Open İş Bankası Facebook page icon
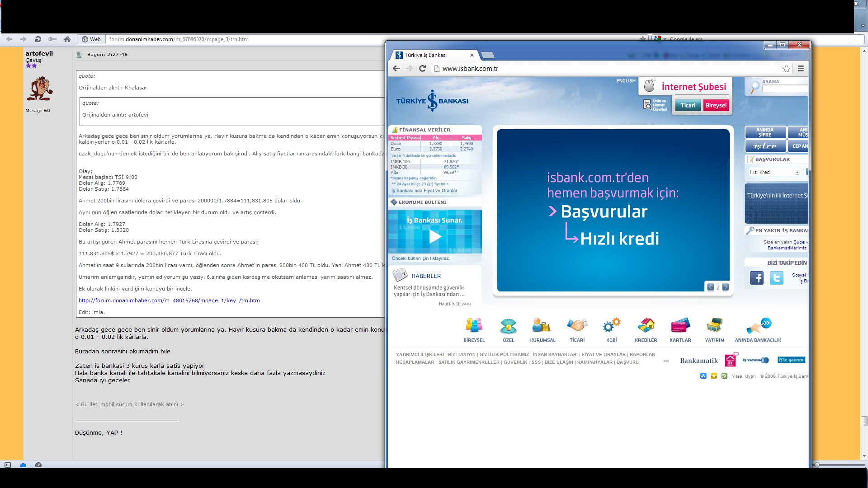 pos(756,277)
